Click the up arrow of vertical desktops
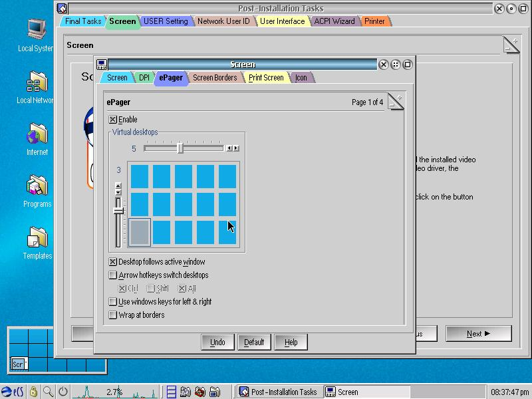Viewport: 532px width, 399px height. click(118, 186)
